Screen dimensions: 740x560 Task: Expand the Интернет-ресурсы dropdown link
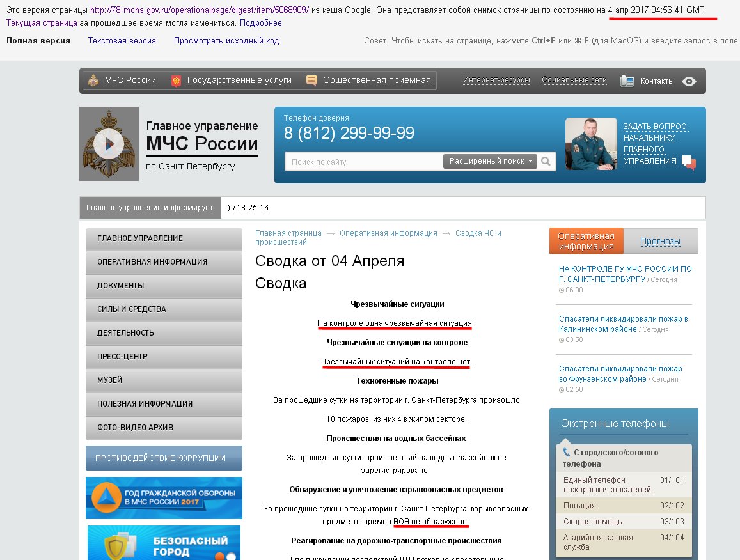coord(496,80)
